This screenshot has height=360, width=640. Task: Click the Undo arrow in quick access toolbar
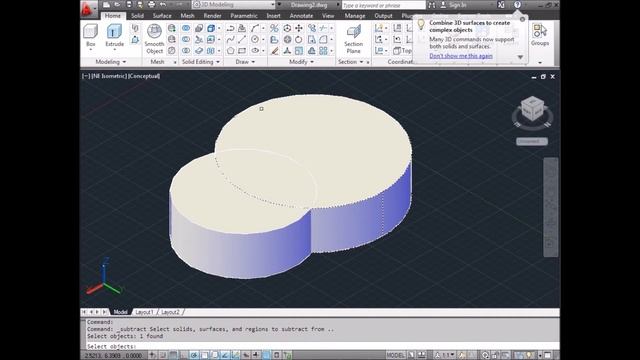click(x=163, y=5)
